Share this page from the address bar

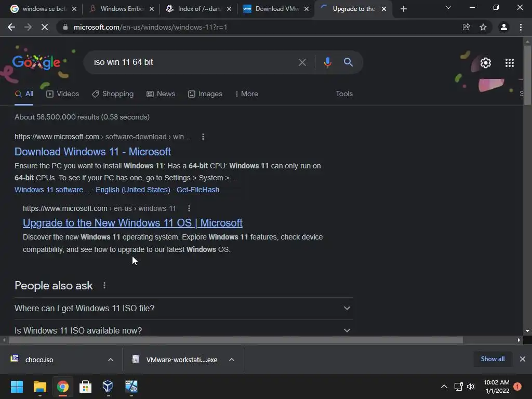tap(466, 27)
